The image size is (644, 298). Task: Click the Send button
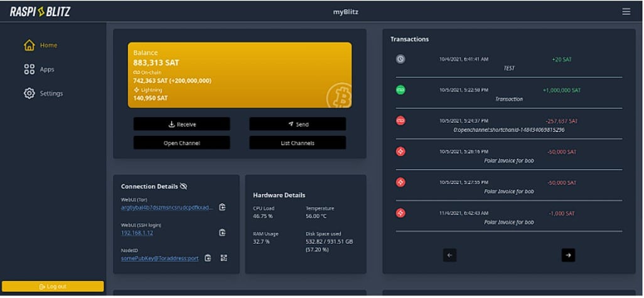click(298, 124)
